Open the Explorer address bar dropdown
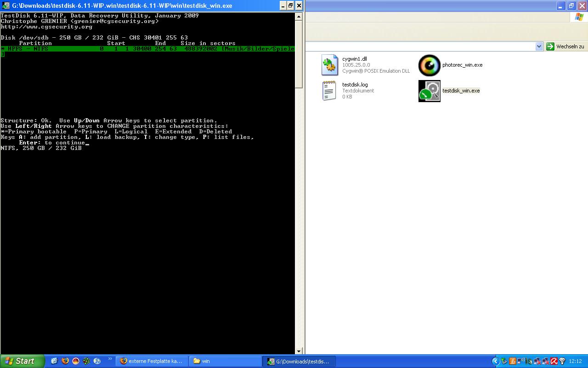 coord(539,46)
